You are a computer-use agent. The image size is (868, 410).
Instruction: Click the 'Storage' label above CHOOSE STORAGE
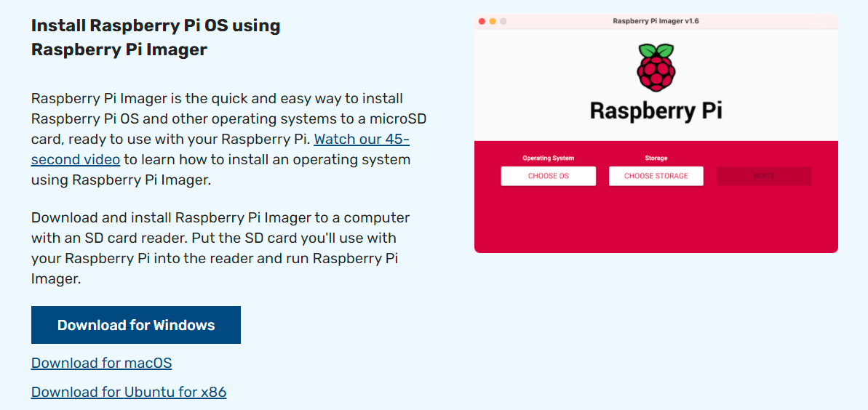click(x=656, y=158)
